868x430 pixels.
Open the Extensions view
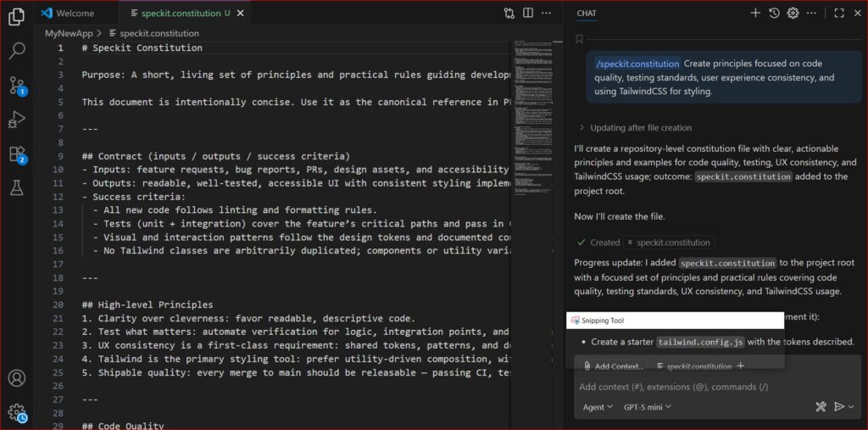[16, 154]
